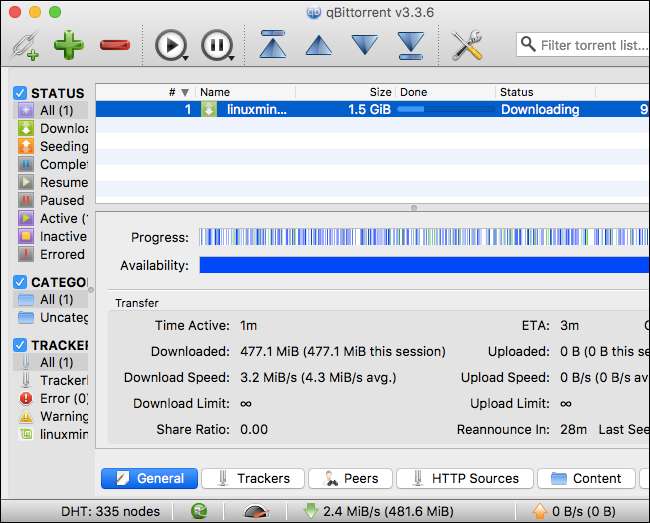Open the Trackers tab
Image resolution: width=650 pixels, height=523 pixels.
[253, 479]
